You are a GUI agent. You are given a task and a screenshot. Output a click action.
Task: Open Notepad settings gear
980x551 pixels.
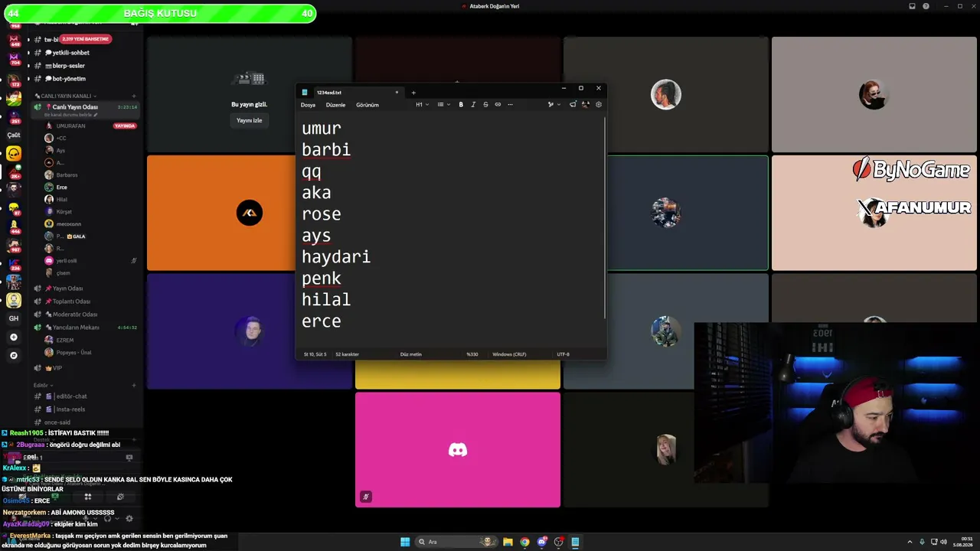click(599, 105)
